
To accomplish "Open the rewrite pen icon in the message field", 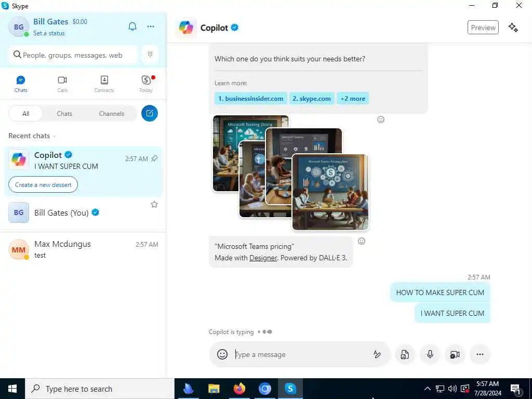I will point(377,354).
